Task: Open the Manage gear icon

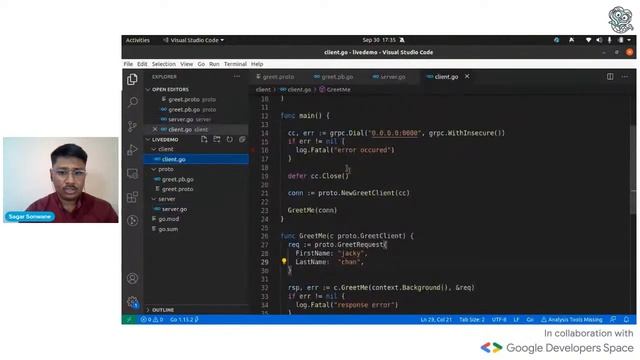Action: (133, 302)
